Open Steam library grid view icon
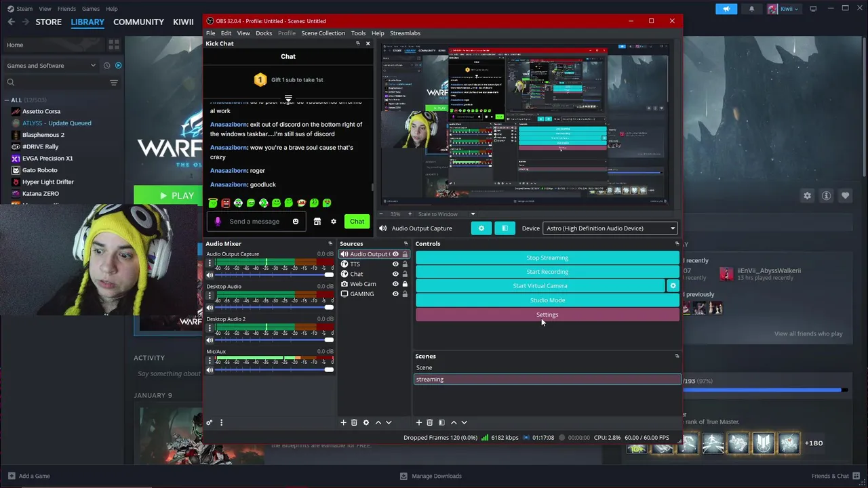The image size is (868, 488). [113, 45]
